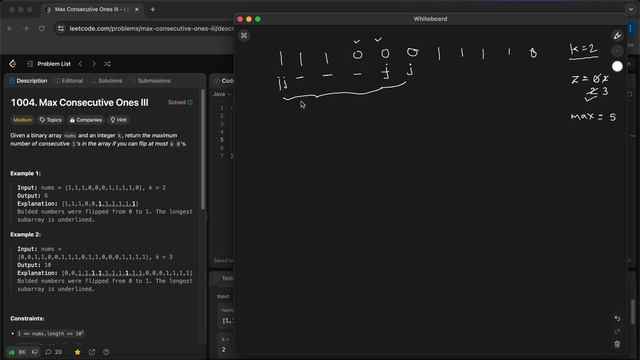
Task: Focus the leetcode.com address bar
Action: (151, 29)
